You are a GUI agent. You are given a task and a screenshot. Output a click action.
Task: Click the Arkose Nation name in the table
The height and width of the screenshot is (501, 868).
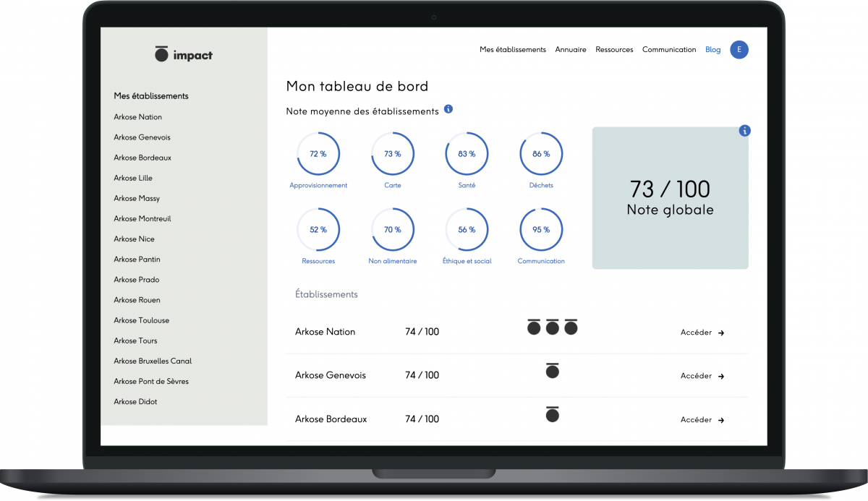(x=325, y=332)
